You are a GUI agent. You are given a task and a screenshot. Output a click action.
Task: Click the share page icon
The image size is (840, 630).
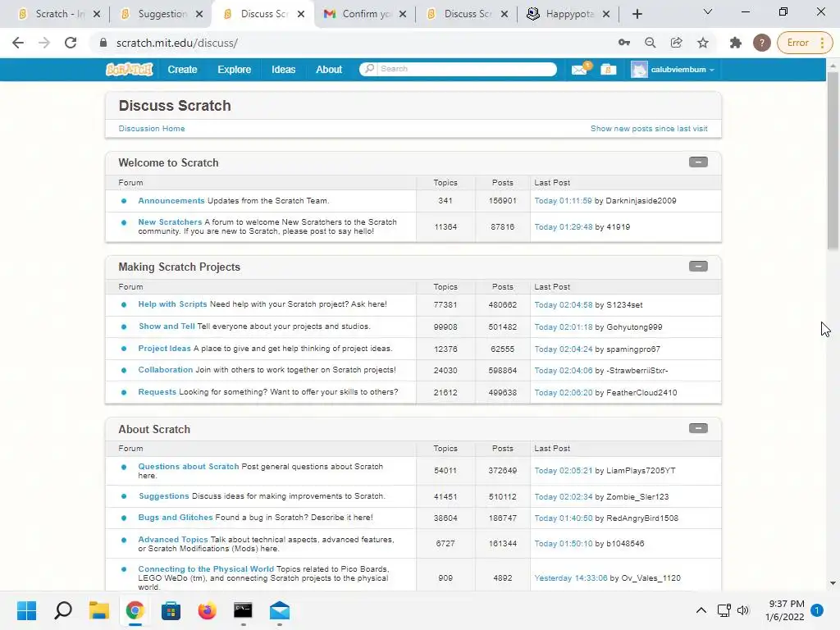pyautogui.click(x=677, y=43)
